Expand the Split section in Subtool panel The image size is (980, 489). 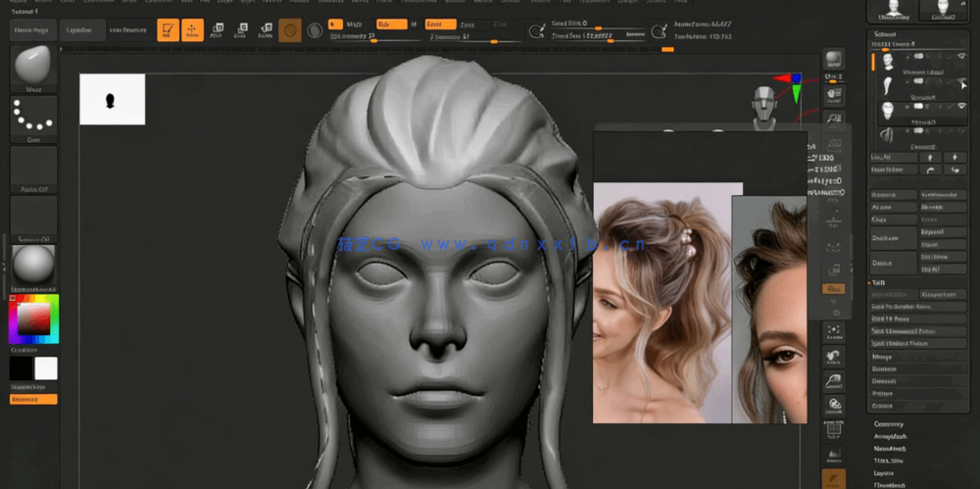pyautogui.click(x=879, y=282)
